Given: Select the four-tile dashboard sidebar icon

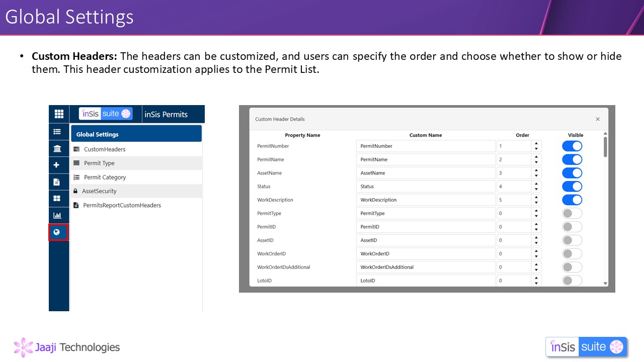Looking at the screenshot, I should coord(57,199).
